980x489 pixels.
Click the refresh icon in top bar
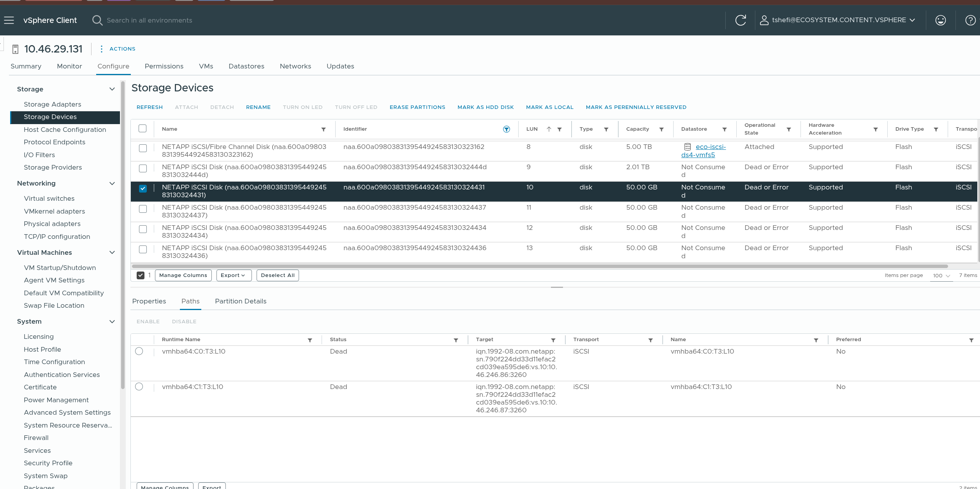(740, 20)
